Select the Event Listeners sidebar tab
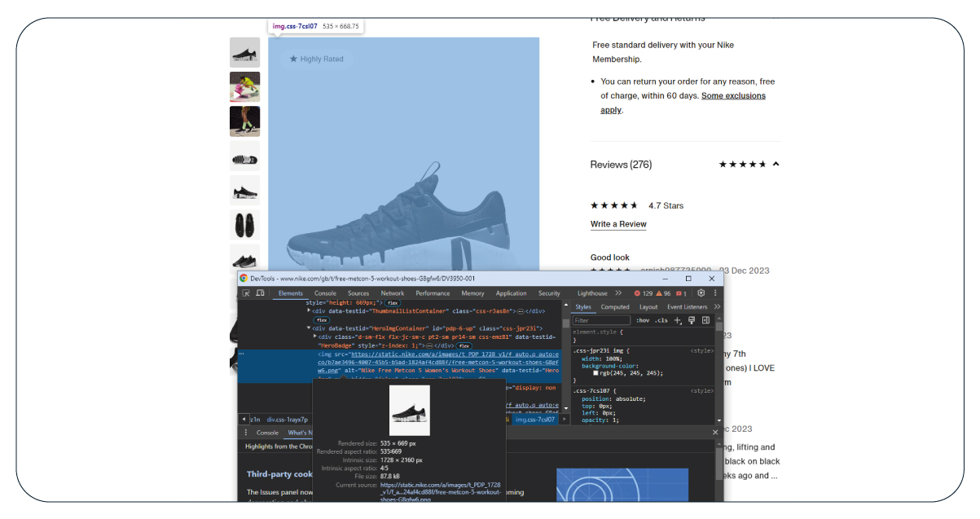 688,307
